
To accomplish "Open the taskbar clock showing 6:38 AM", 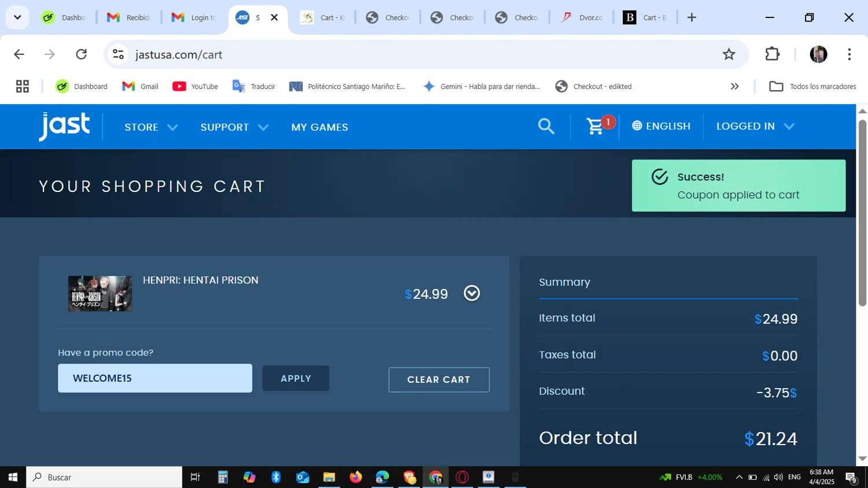I will click(x=822, y=477).
